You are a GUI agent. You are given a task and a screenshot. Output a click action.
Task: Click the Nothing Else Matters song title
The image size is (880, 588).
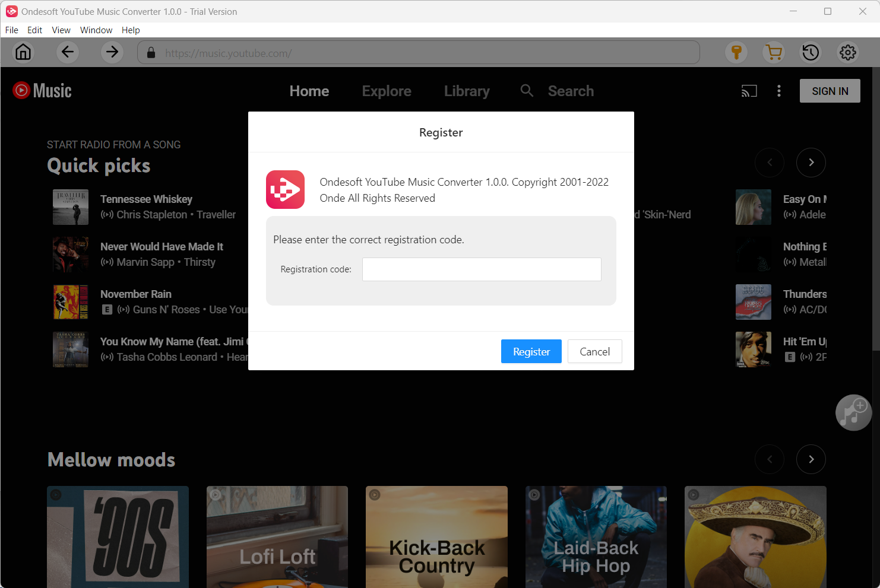point(805,247)
